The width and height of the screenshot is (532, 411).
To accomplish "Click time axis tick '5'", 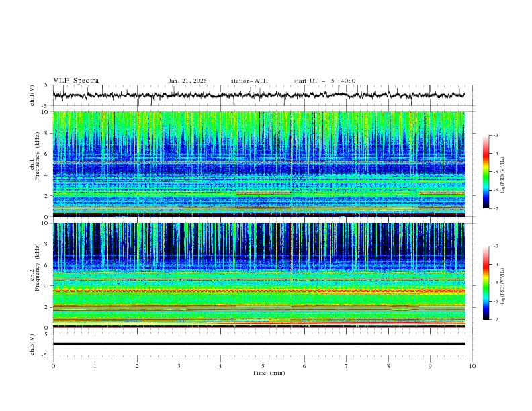I will pos(263,366).
